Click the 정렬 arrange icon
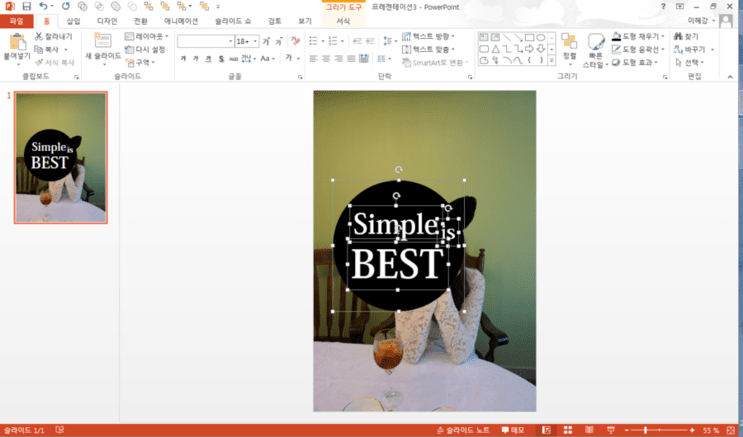Image resolution: width=743 pixels, height=437 pixels. point(569,41)
